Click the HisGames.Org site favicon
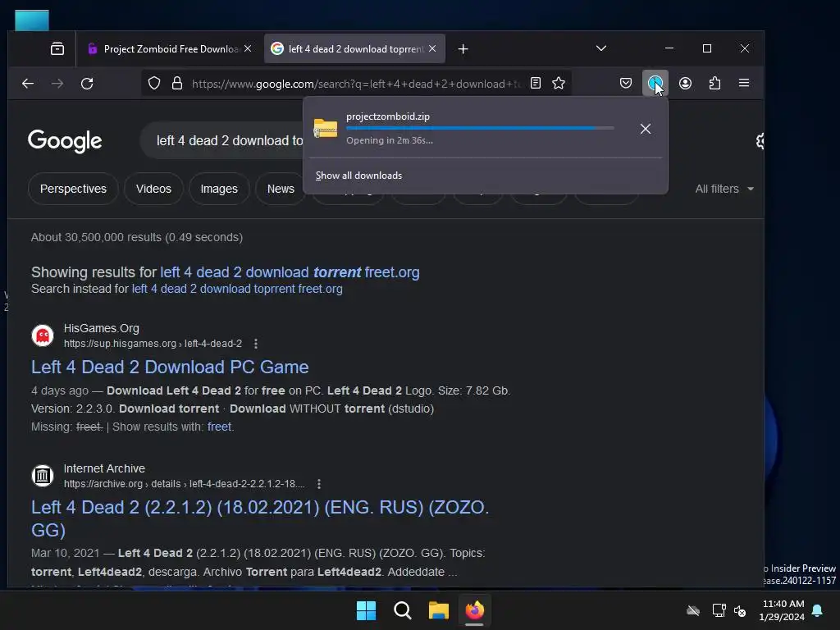The image size is (840, 630). (x=43, y=336)
